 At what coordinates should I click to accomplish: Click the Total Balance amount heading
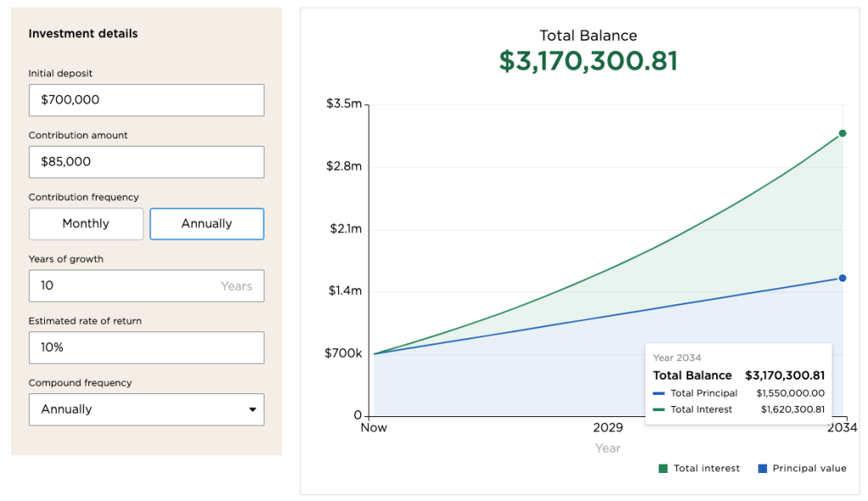[x=588, y=61]
